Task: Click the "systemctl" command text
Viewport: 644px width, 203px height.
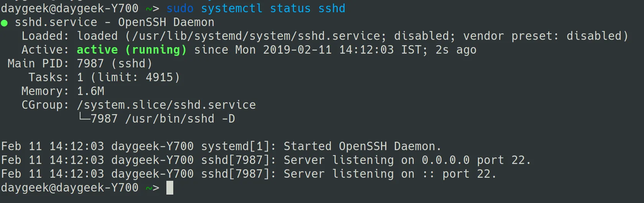Action: 232,8
